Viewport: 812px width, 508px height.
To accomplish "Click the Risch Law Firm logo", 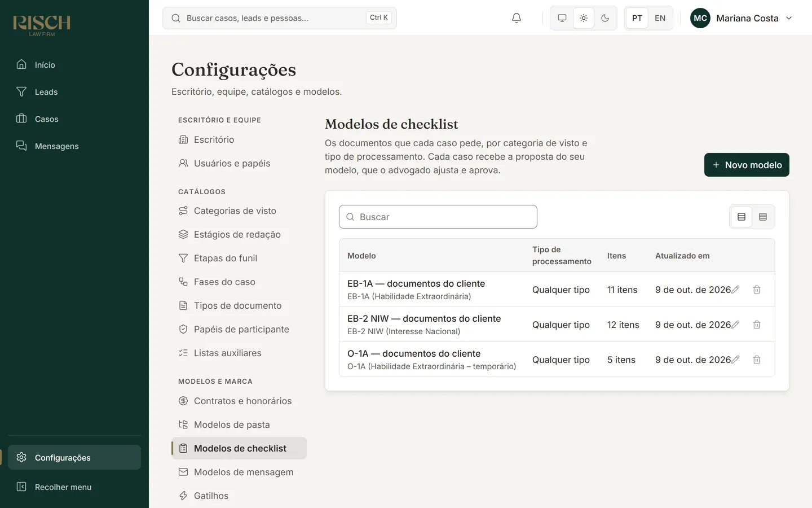I will point(42,25).
